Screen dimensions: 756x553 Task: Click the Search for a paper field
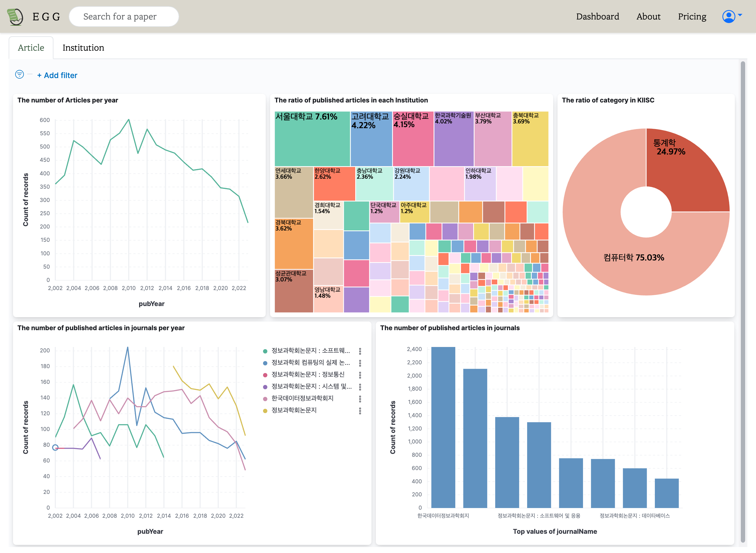click(x=124, y=17)
